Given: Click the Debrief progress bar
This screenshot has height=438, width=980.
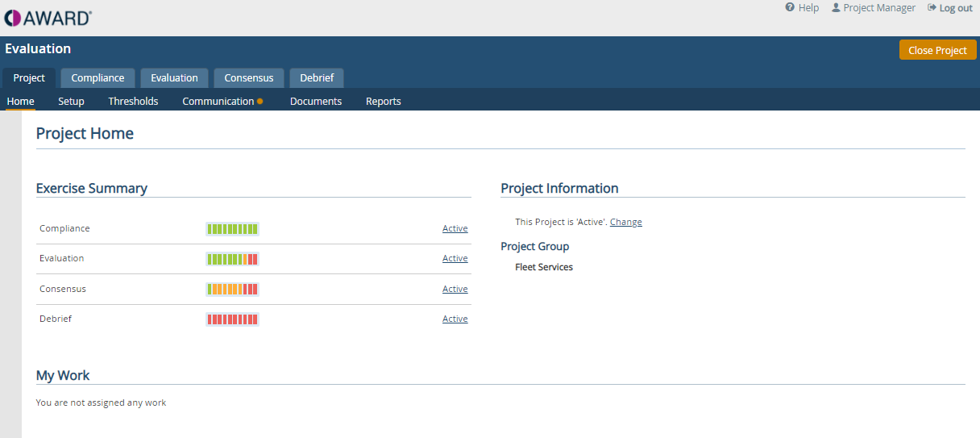Looking at the screenshot, I should click(232, 319).
